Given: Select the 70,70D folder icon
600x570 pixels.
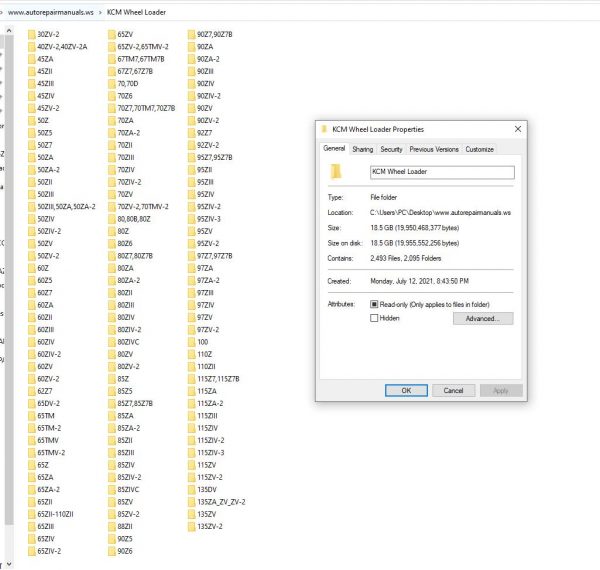Looking at the screenshot, I should pyautogui.click(x=112, y=84).
